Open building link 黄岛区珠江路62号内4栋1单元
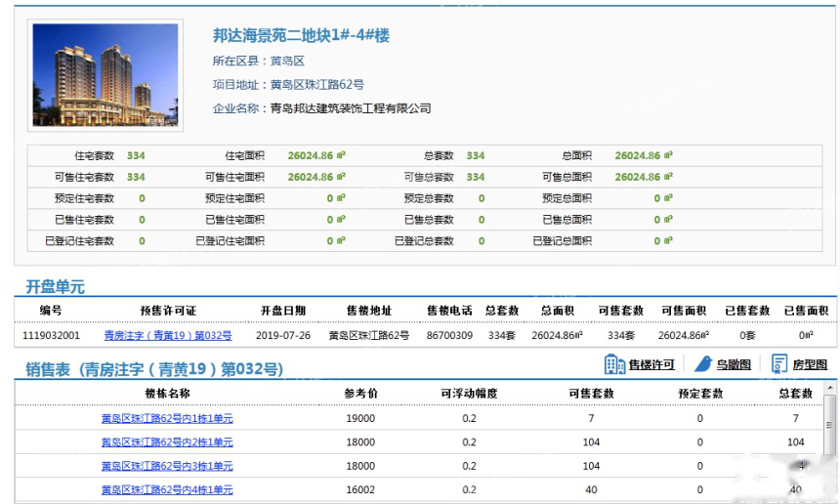Screen dimensions: 840x504 (167, 489)
